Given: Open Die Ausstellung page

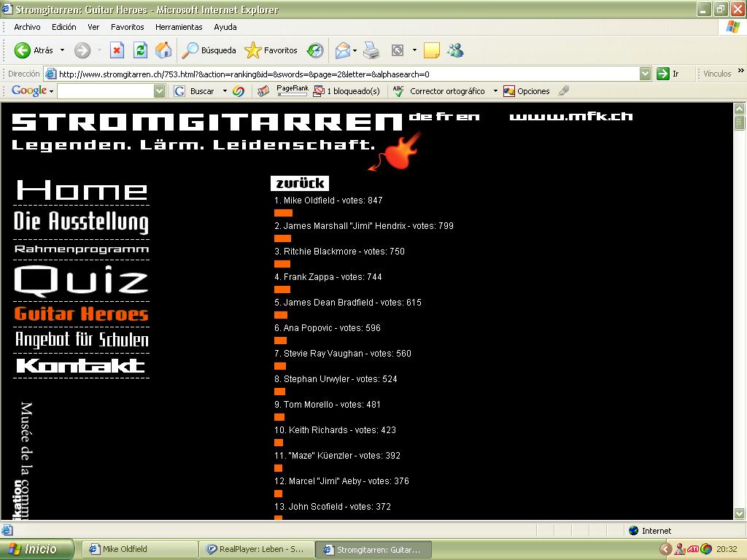Looking at the screenshot, I should click(x=82, y=222).
